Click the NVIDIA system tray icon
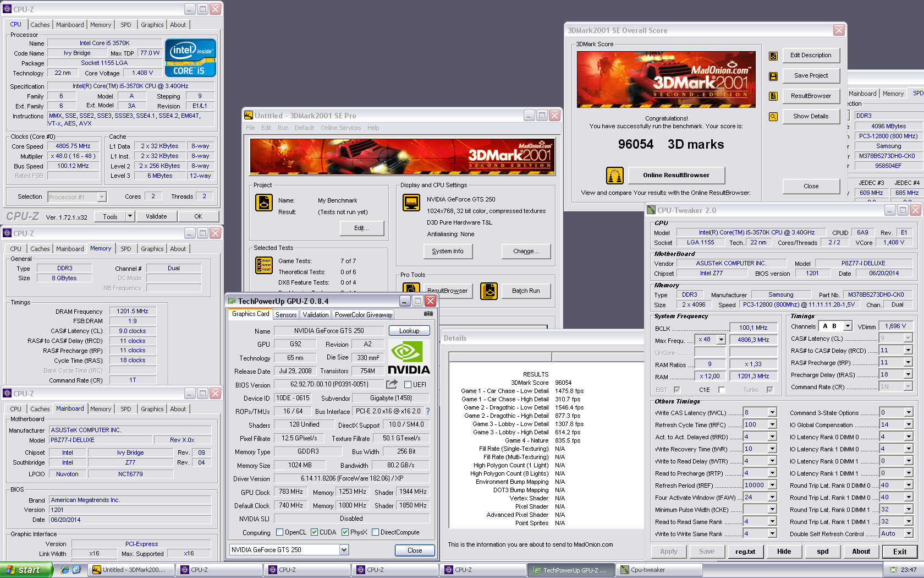 point(894,570)
